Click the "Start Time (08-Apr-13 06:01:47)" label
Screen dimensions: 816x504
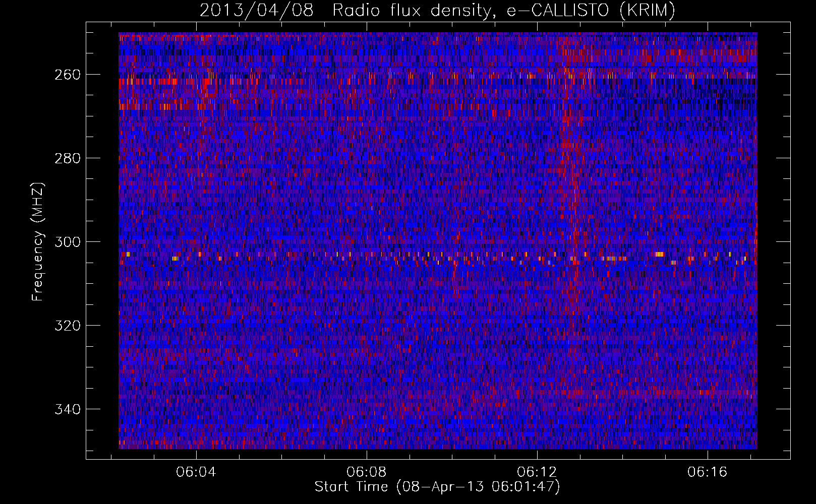pyautogui.click(x=437, y=487)
